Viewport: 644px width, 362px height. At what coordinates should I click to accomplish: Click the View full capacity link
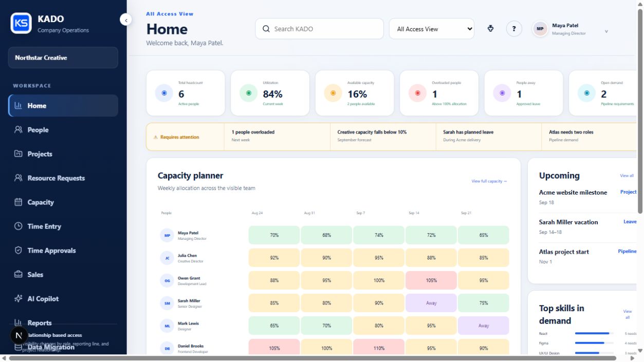[489, 181]
